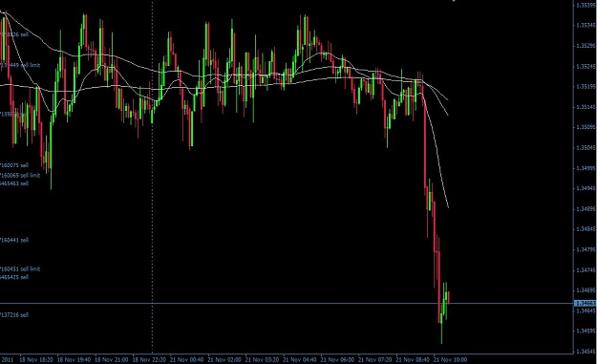Click the 1.35245 price scale label
The height and width of the screenshot is (364, 597).
586,66
